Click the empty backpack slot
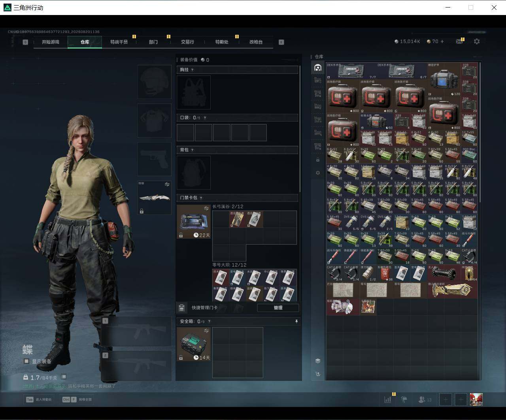Screen dimensions: 506x420 click(x=194, y=172)
